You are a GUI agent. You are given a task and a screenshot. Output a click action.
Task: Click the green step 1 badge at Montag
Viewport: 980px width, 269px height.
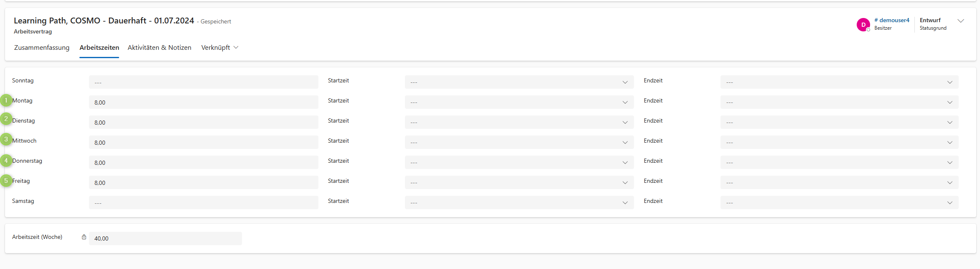click(x=6, y=100)
